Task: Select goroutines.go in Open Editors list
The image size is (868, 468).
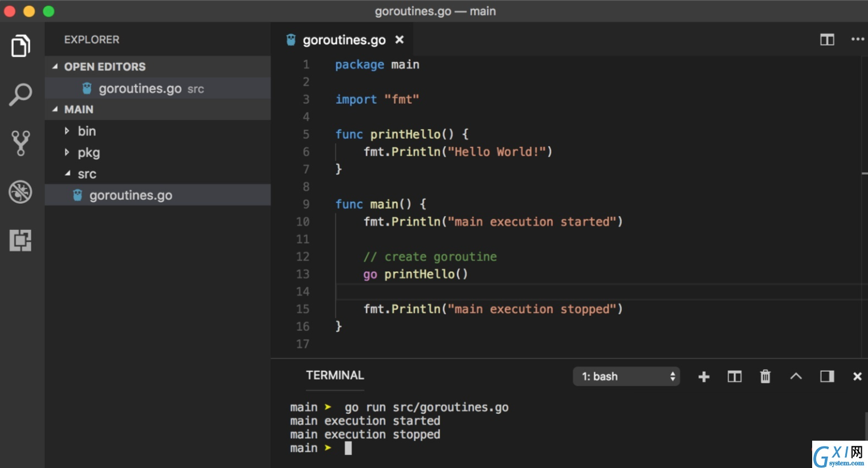Action: 158,88
